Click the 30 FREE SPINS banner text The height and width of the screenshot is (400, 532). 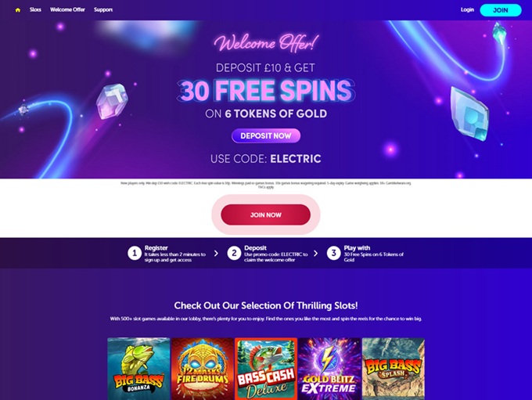point(266,90)
